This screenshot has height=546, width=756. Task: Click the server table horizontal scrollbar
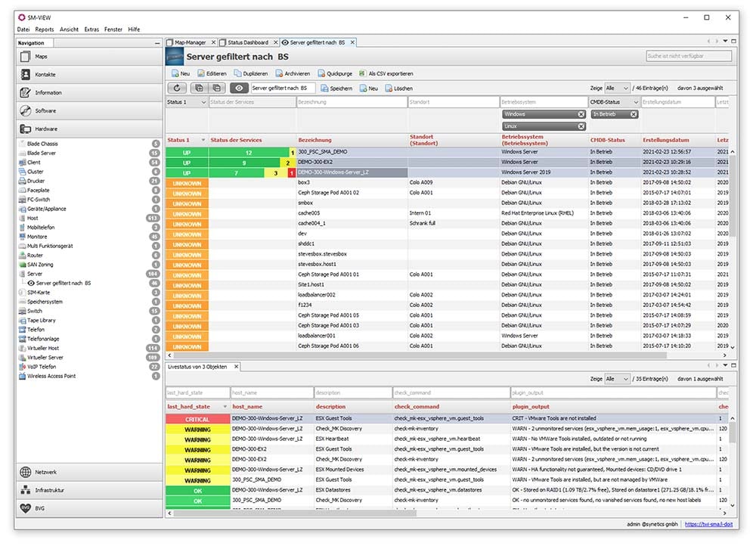pyautogui.click(x=420, y=355)
